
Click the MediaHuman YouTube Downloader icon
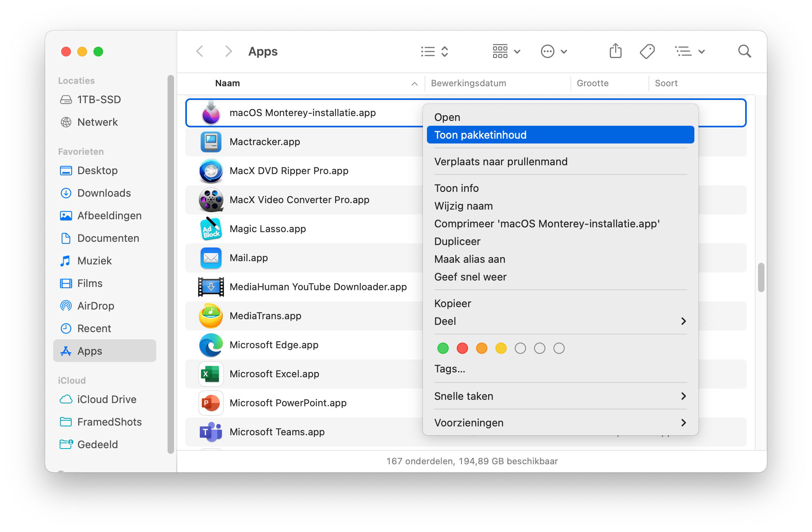tap(211, 287)
